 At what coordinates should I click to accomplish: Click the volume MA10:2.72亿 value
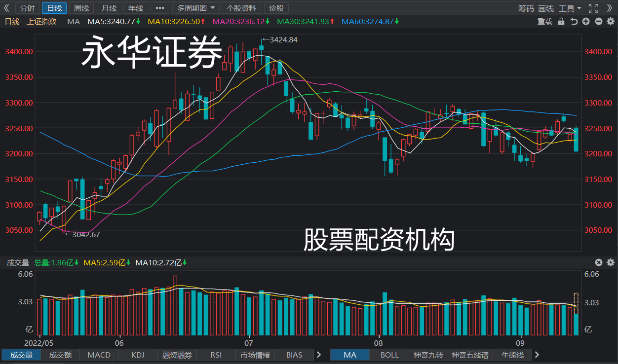[161, 262]
